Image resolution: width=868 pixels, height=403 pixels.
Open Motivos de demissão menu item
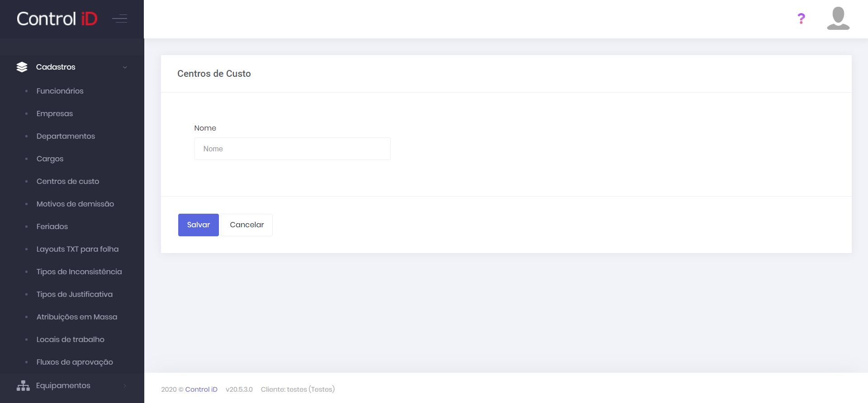pyautogui.click(x=75, y=204)
